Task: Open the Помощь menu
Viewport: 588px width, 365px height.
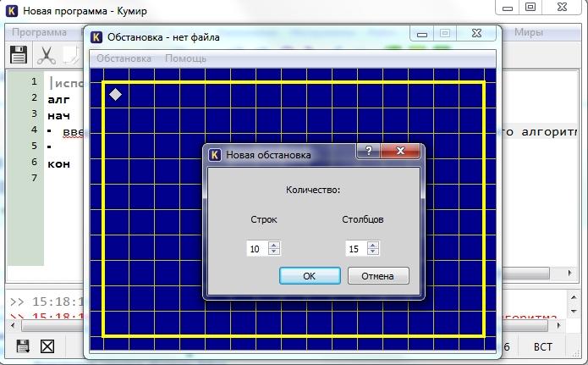Action: [x=185, y=58]
